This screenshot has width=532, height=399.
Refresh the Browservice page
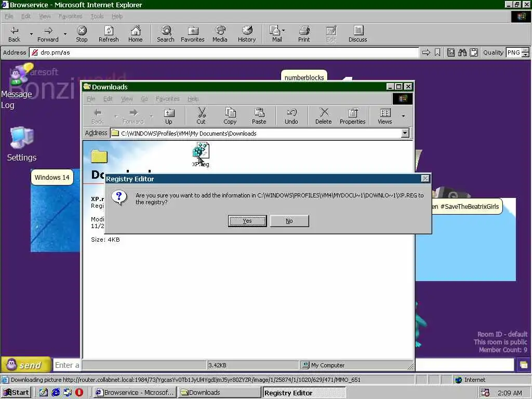point(109,34)
